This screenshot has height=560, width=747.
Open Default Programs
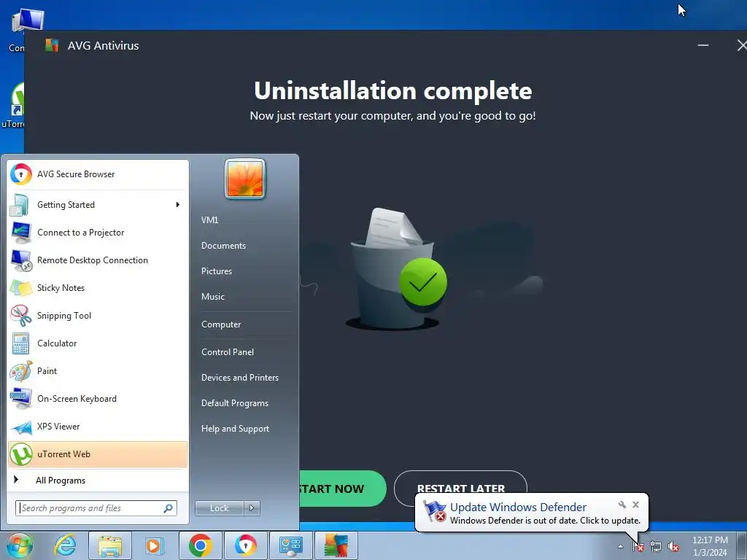[234, 403]
